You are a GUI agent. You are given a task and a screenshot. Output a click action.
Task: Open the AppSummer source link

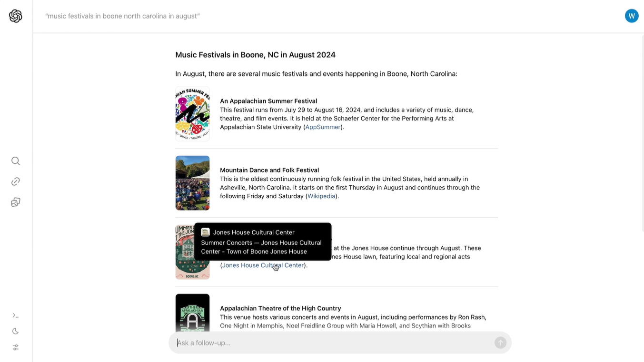pos(323,127)
